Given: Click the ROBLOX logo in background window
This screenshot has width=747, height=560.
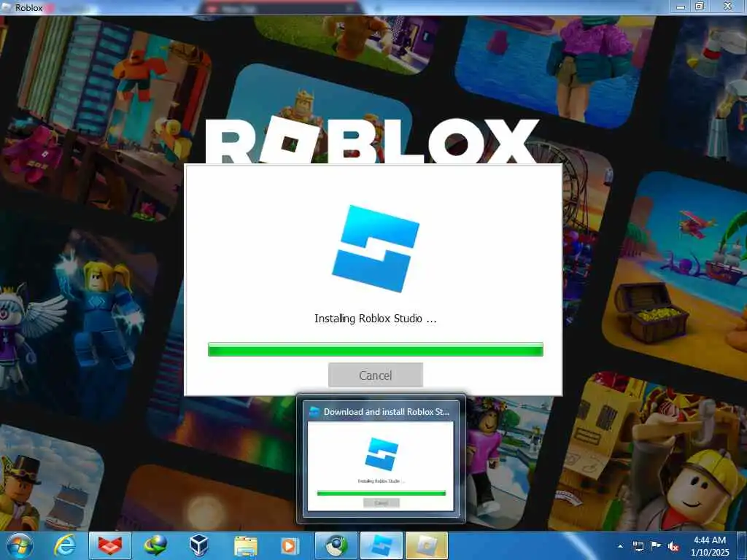Looking at the screenshot, I should point(371,141).
